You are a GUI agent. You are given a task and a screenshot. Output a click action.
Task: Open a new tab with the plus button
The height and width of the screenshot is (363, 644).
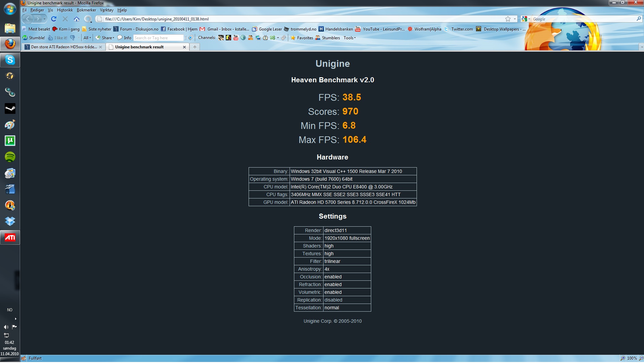[195, 47]
